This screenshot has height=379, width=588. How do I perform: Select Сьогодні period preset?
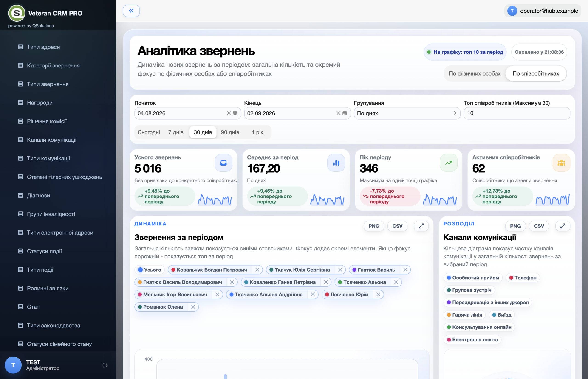(x=149, y=132)
